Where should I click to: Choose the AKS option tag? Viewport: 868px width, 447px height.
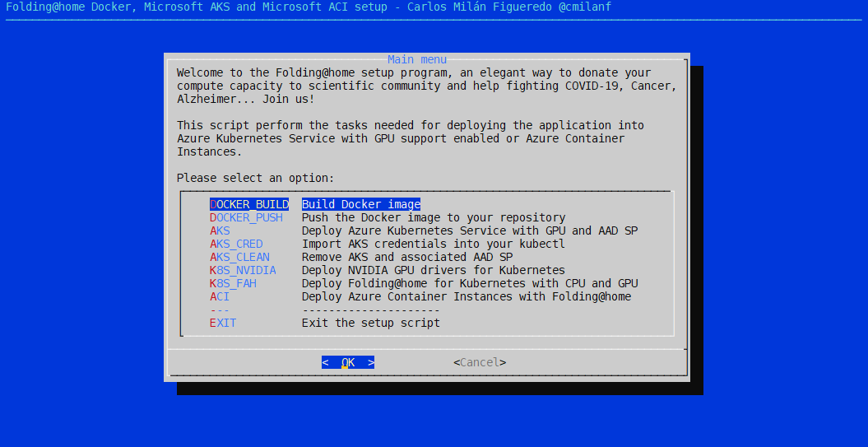220,231
